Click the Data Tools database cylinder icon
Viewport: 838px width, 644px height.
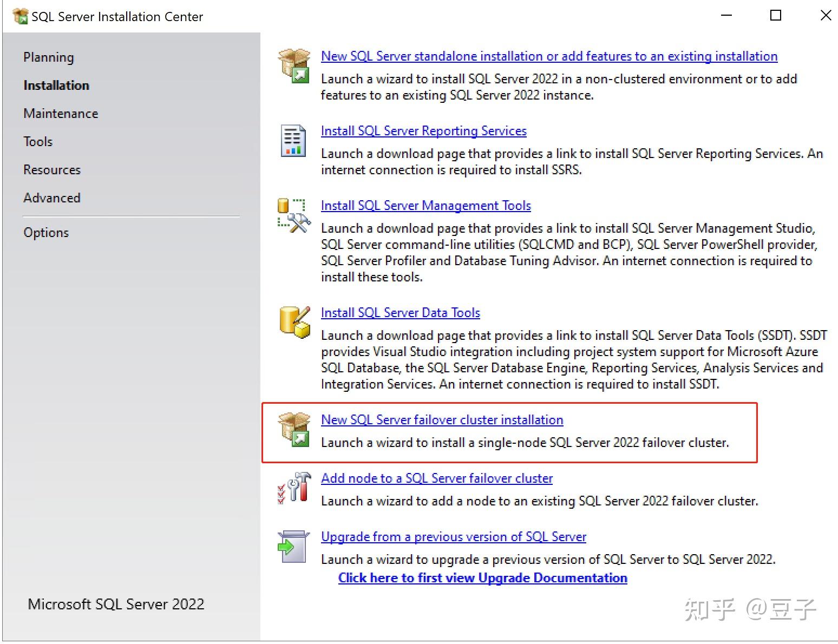293,321
